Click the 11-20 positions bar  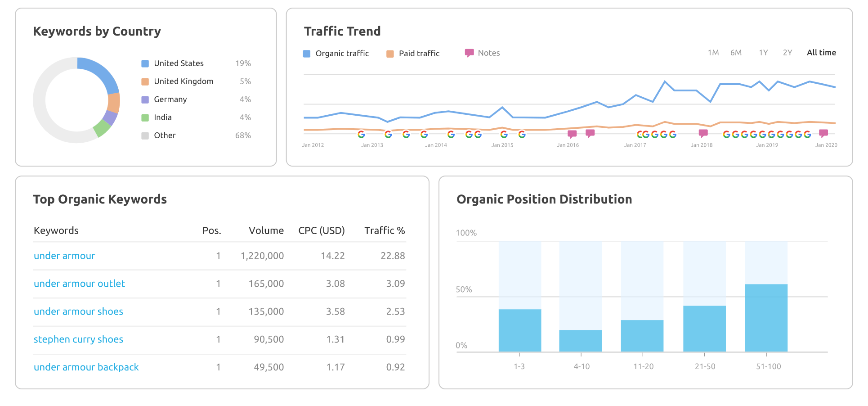pos(642,336)
